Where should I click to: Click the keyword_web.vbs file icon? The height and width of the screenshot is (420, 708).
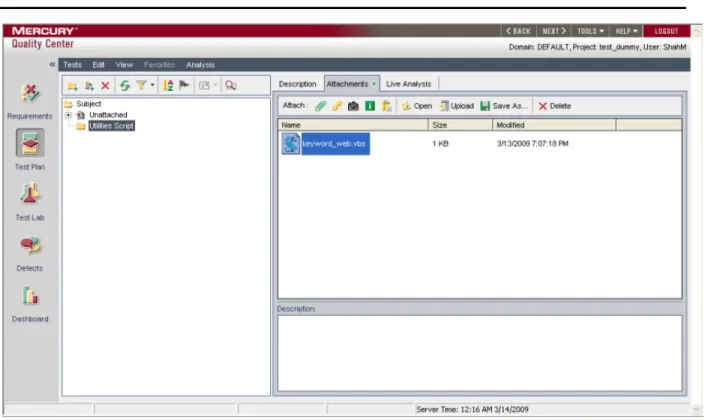click(291, 144)
